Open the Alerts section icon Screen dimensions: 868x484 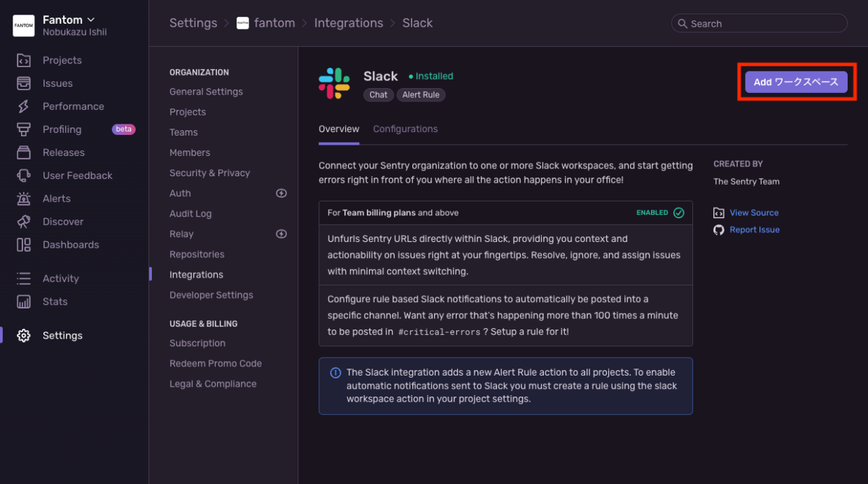[24, 198]
